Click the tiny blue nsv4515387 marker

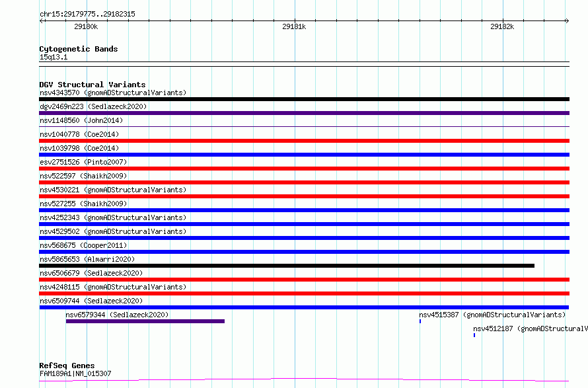tap(420, 321)
